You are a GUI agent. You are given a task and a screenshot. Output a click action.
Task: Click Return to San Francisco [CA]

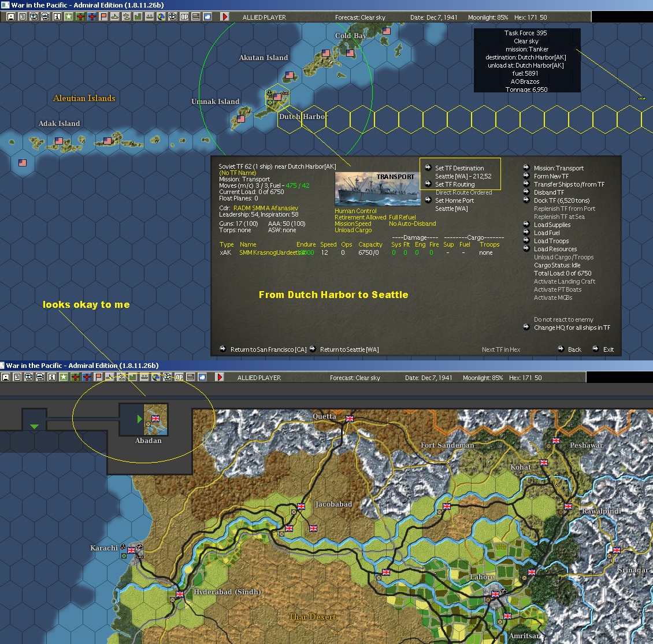[x=269, y=349]
